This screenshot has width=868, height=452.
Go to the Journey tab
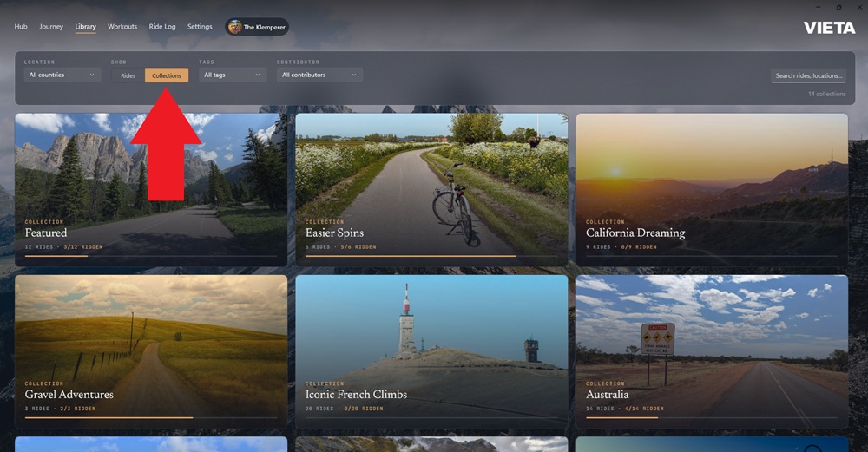(51, 27)
